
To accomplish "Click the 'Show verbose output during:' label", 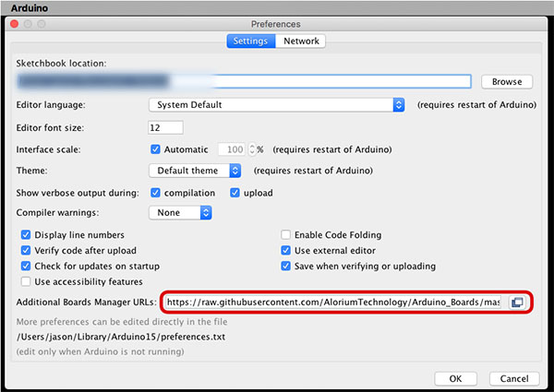I will click(78, 193).
